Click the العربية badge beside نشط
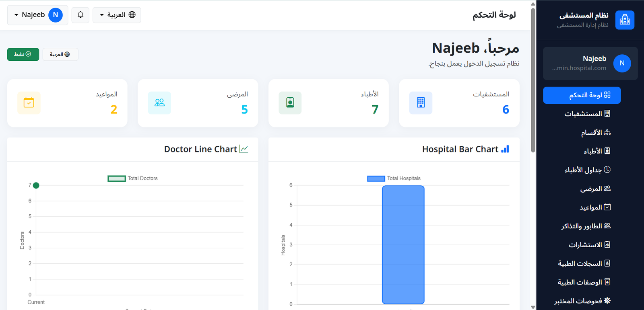This screenshot has height=310, width=644. (x=60, y=54)
